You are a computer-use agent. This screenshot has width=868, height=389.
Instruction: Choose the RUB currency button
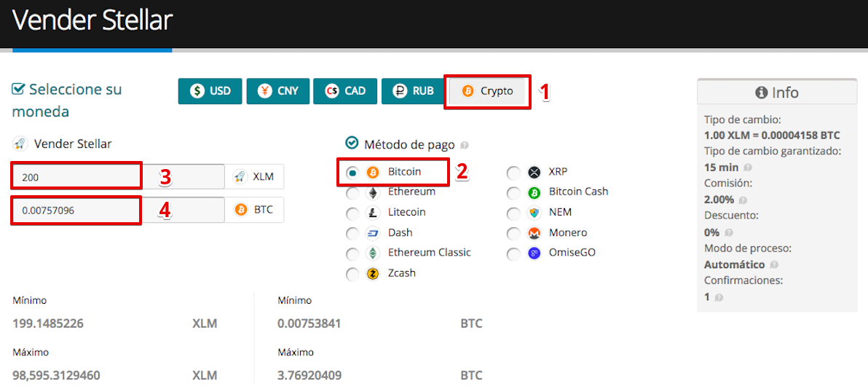pos(413,91)
